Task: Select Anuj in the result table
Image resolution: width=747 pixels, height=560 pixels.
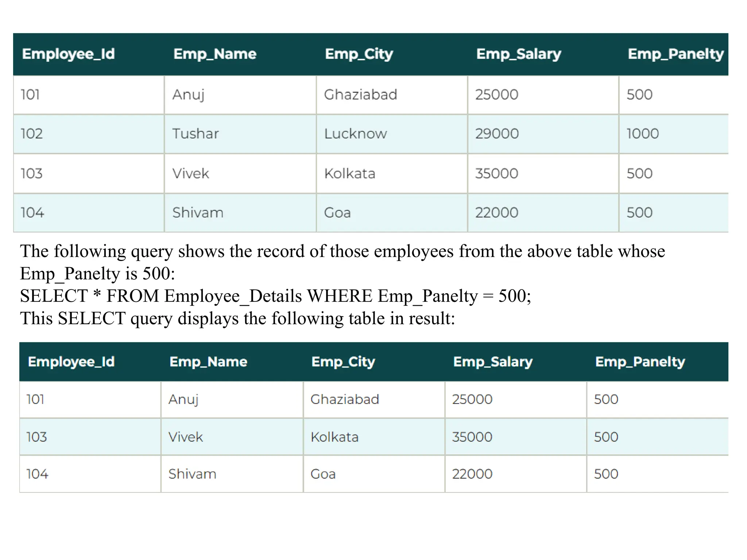Action: 183,400
